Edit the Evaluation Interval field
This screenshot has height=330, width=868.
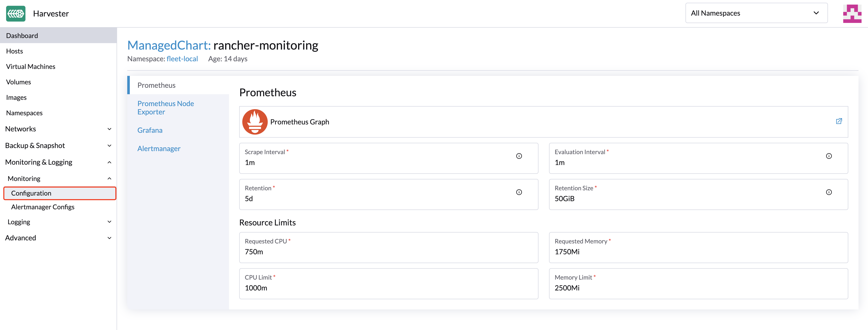point(698,158)
